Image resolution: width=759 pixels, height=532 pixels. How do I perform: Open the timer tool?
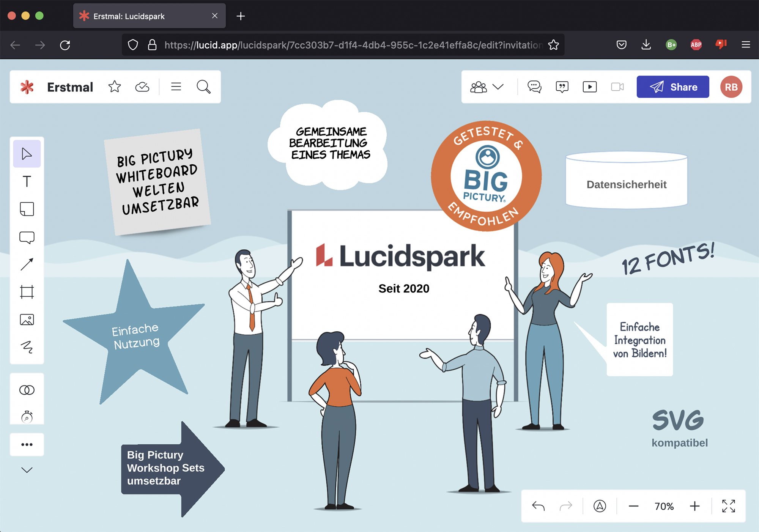[27, 417]
